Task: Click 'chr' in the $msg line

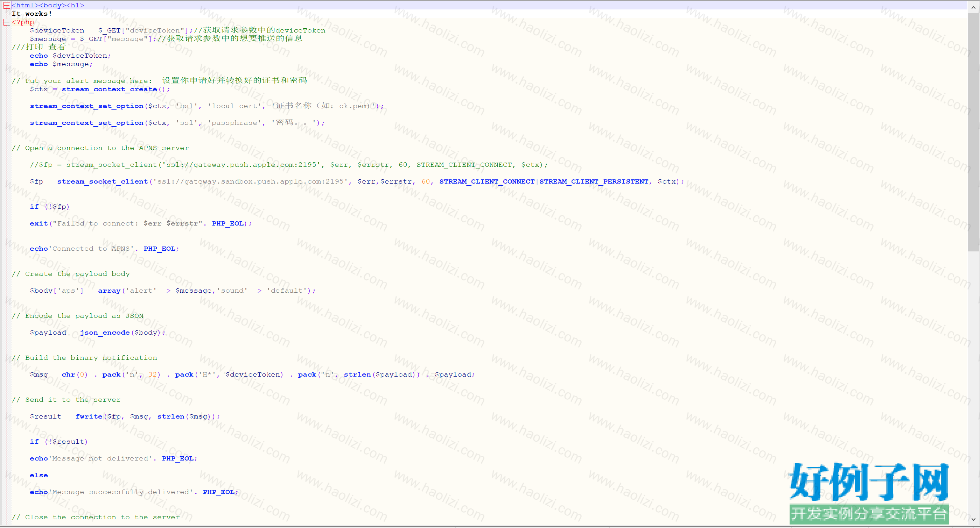Action: pyautogui.click(x=69, y=374)
